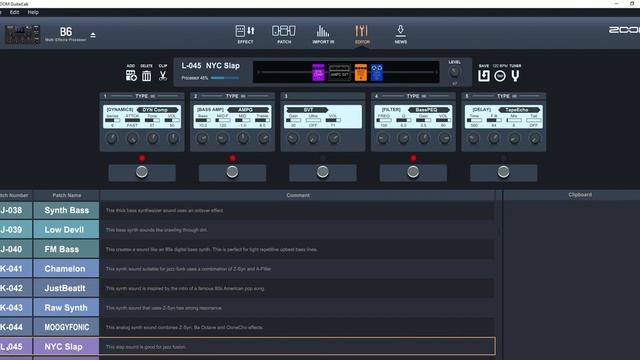Select the orange pedal in the signal chain
The height and width of the screenshot is (360, 640).
click(360, 72)
